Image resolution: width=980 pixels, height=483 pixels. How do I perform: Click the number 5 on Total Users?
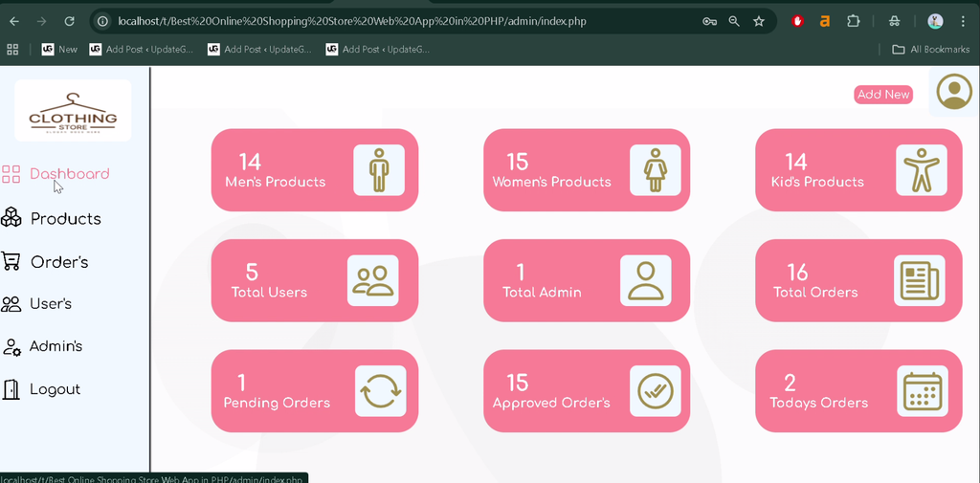click(252, 273)
